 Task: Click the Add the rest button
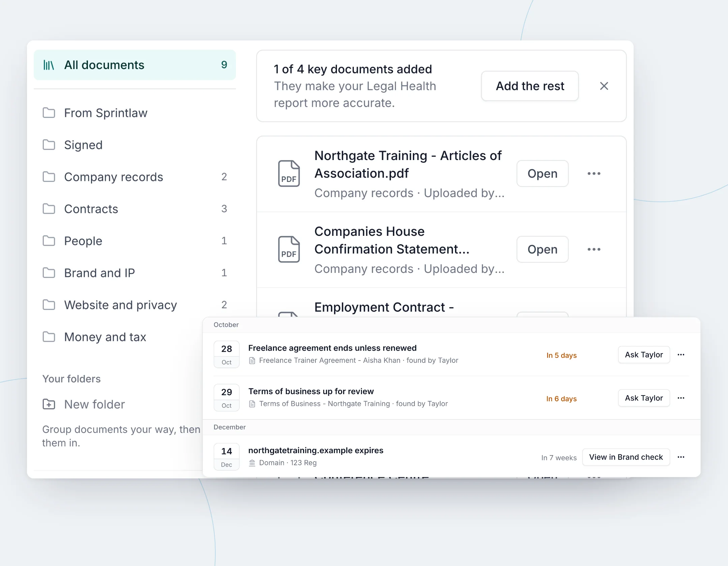tap(530, 86)
